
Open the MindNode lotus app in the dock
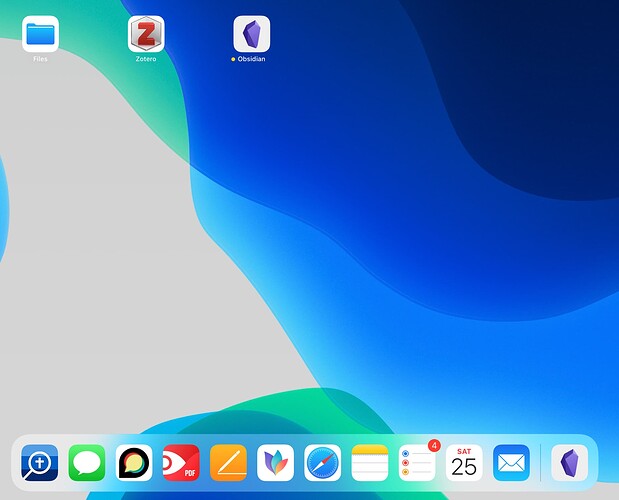(x=276, y=463)
